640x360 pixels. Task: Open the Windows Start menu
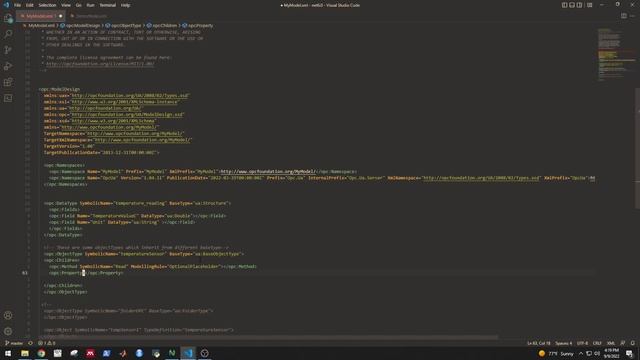pyautogui.click(x=8, y=353)
